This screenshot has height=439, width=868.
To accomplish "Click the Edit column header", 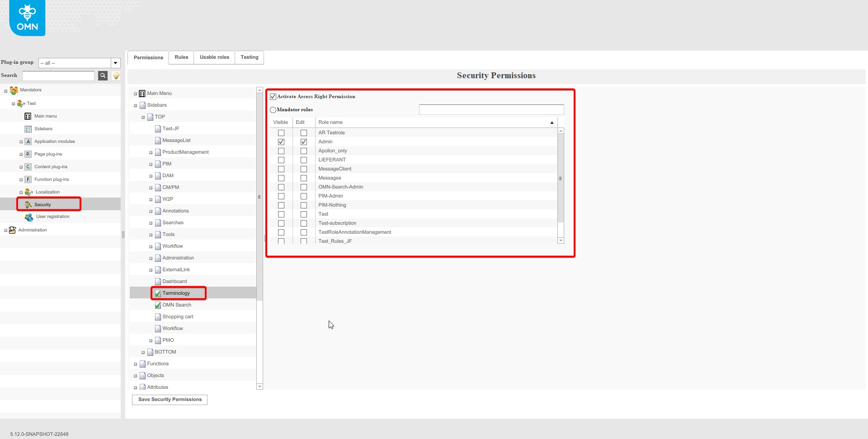I will click(304, 123).
